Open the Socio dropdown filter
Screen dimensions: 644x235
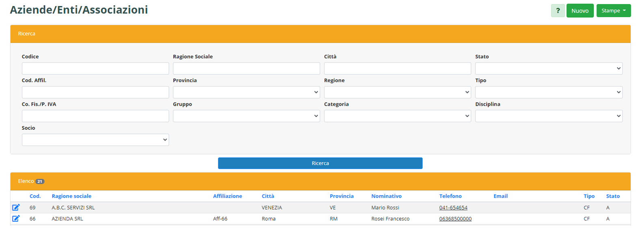pos(95,140)
